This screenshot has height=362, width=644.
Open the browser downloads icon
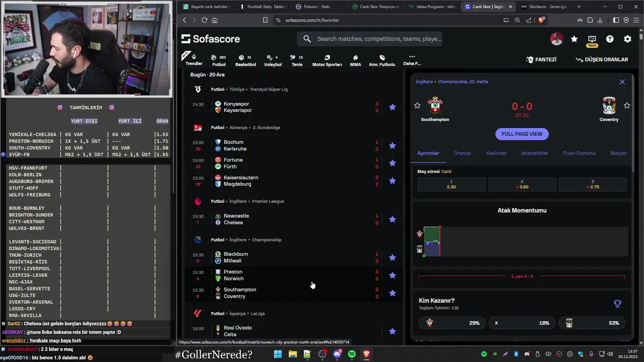(x=600, y=20)
